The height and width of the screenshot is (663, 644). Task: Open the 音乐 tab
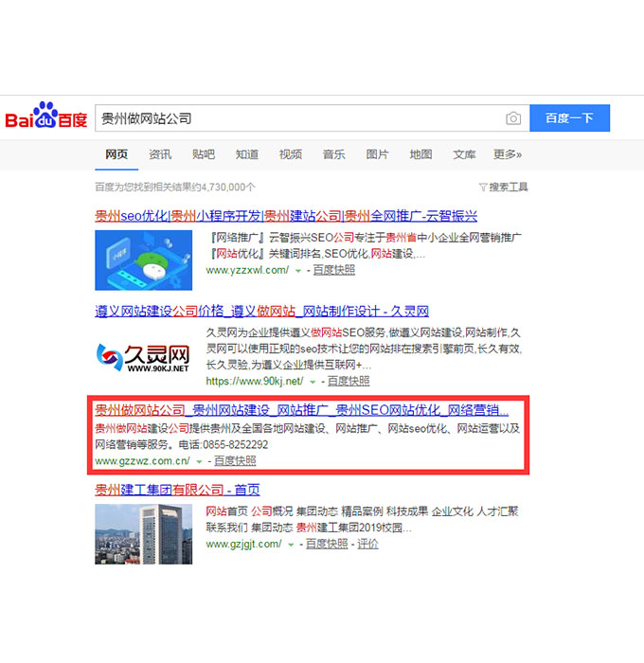point(334,154)
